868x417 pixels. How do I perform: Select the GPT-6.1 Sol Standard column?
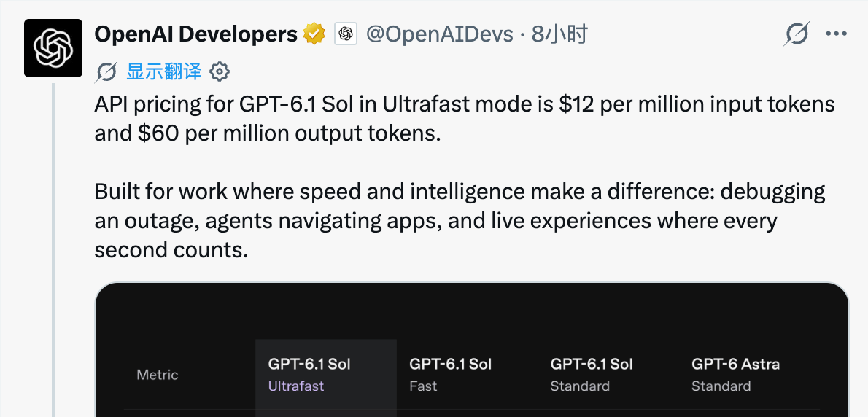(592, 375)
